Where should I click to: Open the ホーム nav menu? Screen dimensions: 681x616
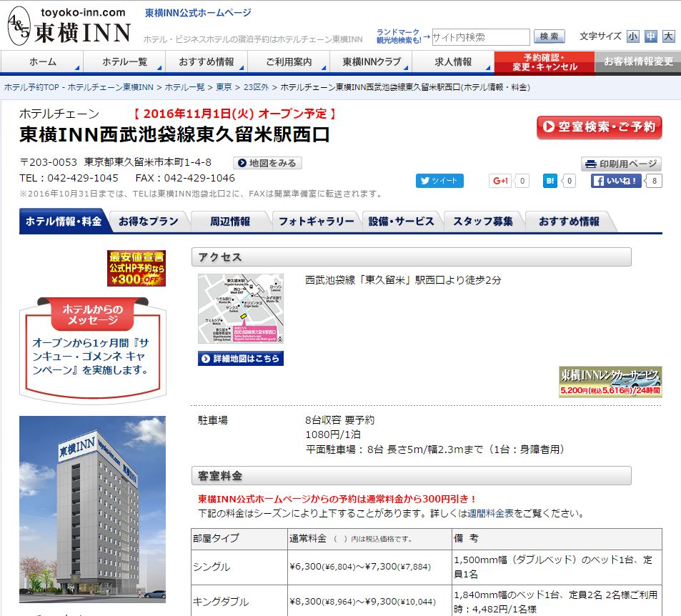pyautogui.click(x=41, y=62)
